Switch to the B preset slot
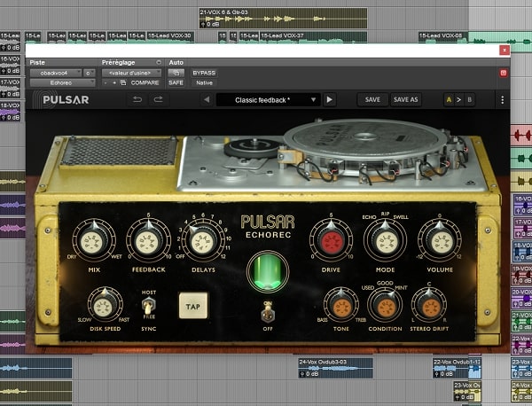 click(469, 100)
